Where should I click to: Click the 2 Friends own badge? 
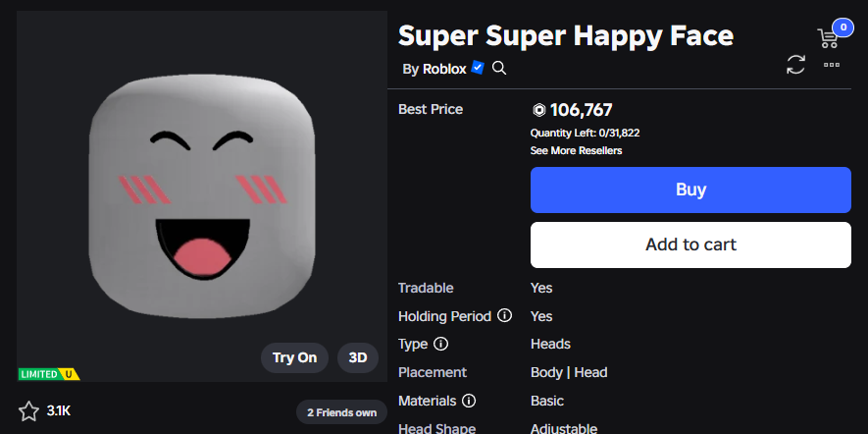coord(341,412)
